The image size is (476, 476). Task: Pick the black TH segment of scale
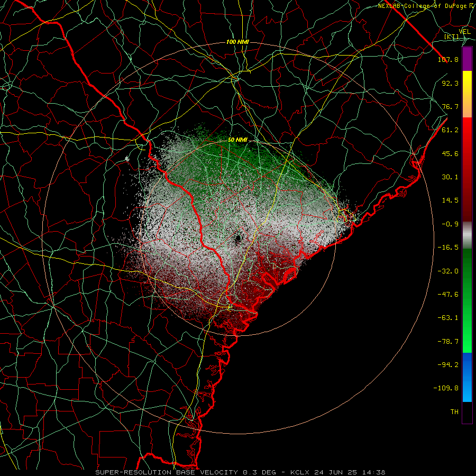click(467, 413)
